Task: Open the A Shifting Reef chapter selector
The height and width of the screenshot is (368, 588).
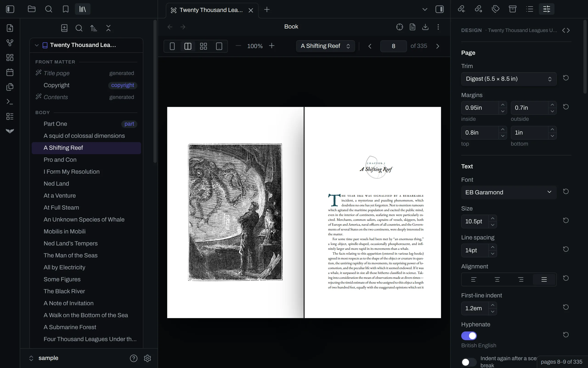Action: coord(325,46)
